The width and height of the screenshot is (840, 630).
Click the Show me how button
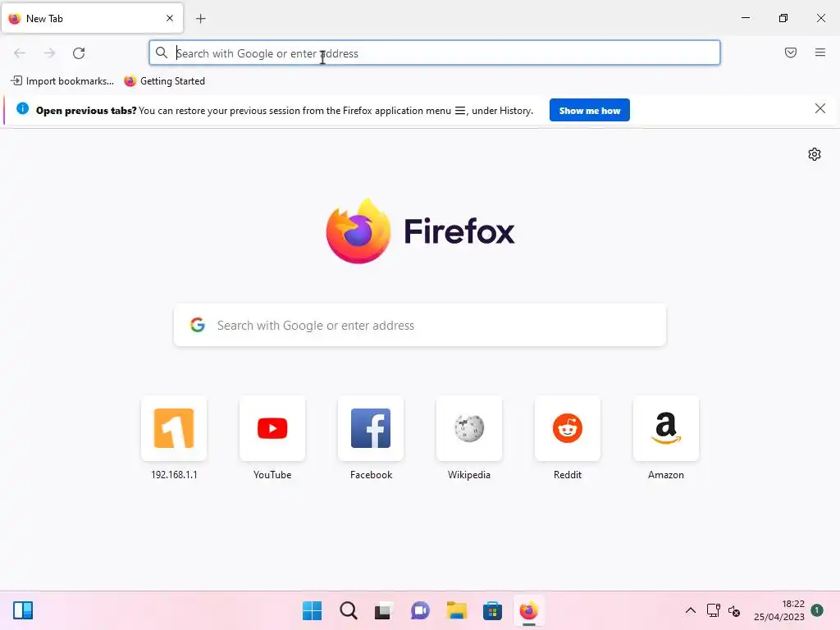tap(589, 111)
